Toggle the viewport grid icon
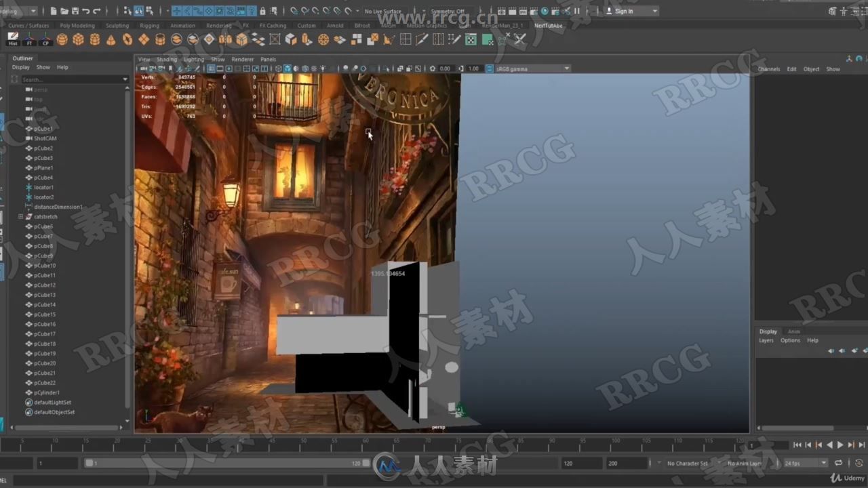Image resolution: width=868 pixels, height=488 pixels. [x=211, y=68]
